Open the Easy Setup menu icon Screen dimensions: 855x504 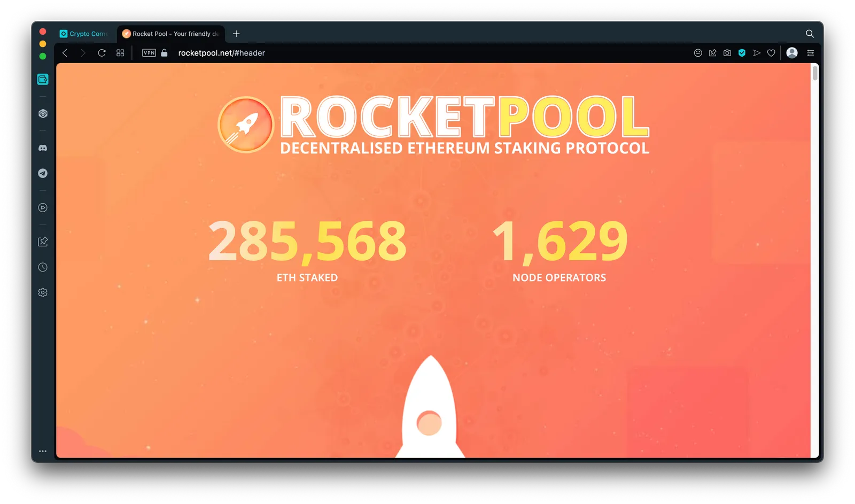tap(811, 53)
